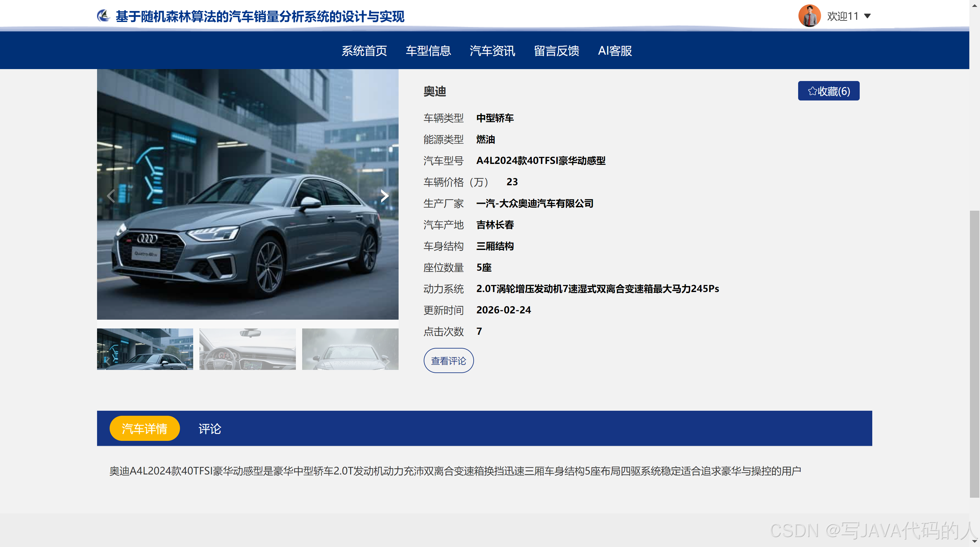Viewport: 980px width, 547px height.
Task: Show the next car image with right arrow
Action: pos(385,196)
